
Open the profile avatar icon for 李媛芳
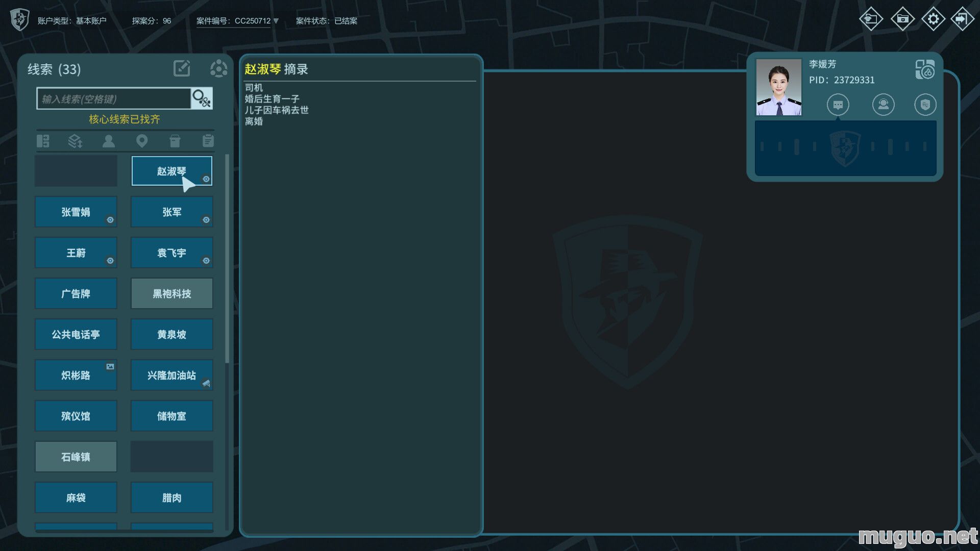883,105
